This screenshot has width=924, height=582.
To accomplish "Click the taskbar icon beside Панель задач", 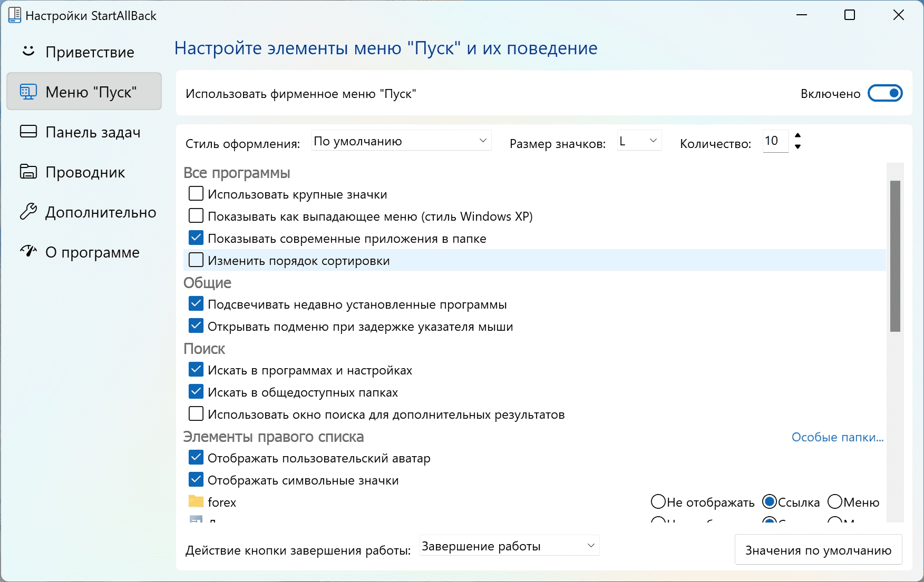I will [x=28, y=132].
